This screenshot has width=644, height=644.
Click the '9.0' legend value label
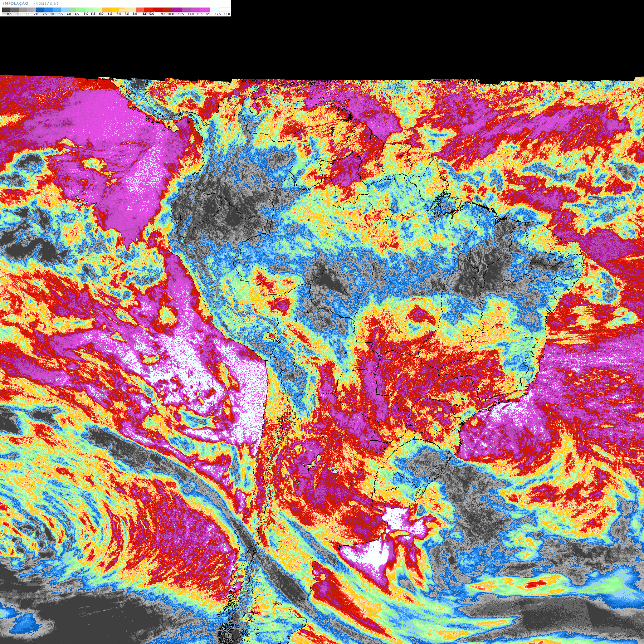(x=152, y=14)
